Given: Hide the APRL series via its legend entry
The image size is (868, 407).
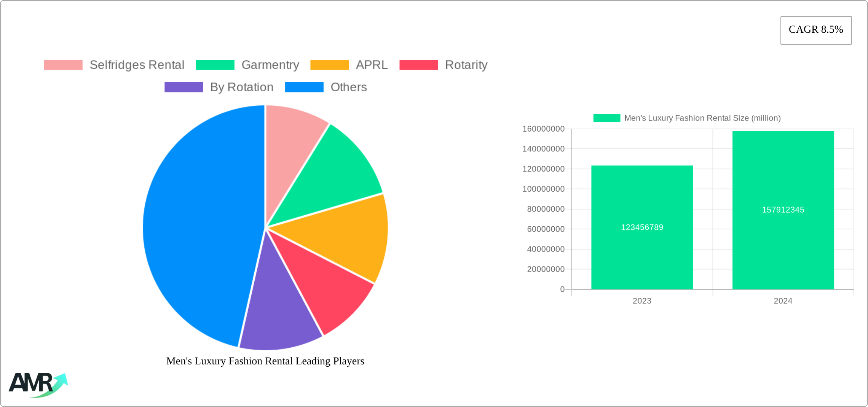Looking at the screenshot, I should point(330,65).
